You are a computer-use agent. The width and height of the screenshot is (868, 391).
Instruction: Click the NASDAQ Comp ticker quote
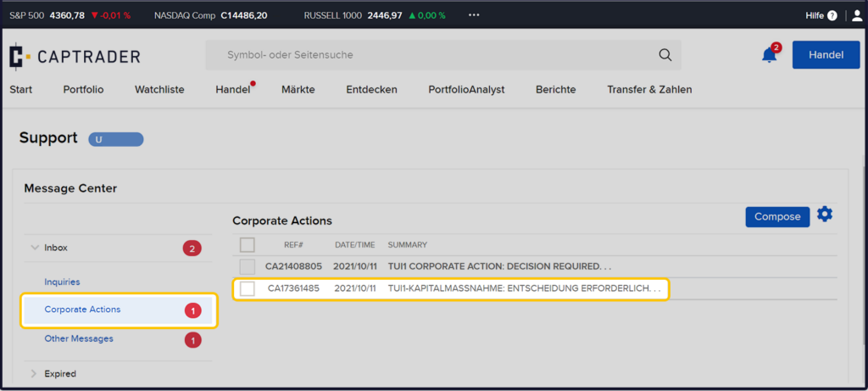[x=210, y=15]
